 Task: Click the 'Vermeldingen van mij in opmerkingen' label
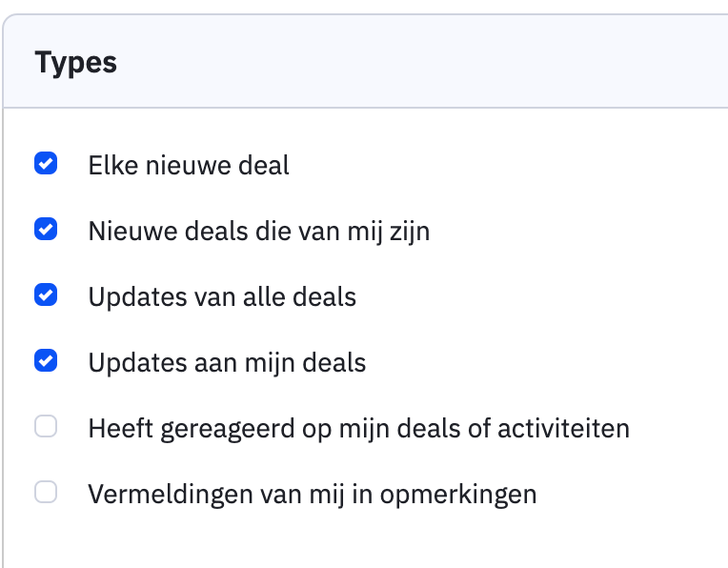312,495
